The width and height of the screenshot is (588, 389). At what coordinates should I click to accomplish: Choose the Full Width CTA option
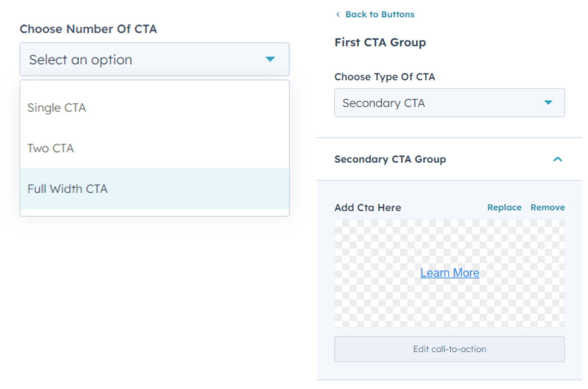(68, 189)
